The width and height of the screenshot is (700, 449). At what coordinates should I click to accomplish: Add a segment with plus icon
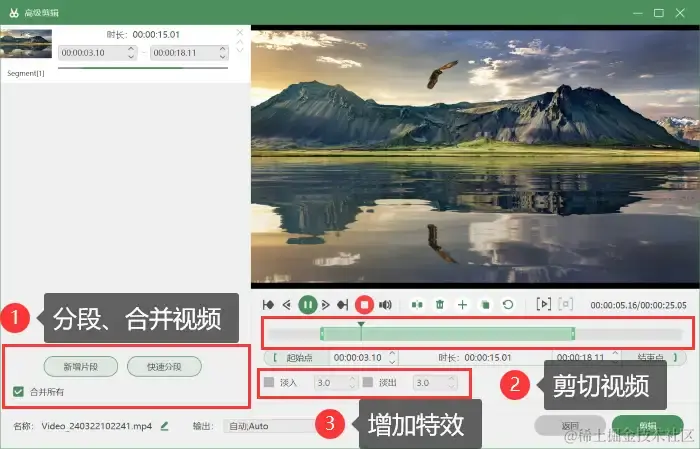pyautogui.click(x=462, y=305)
